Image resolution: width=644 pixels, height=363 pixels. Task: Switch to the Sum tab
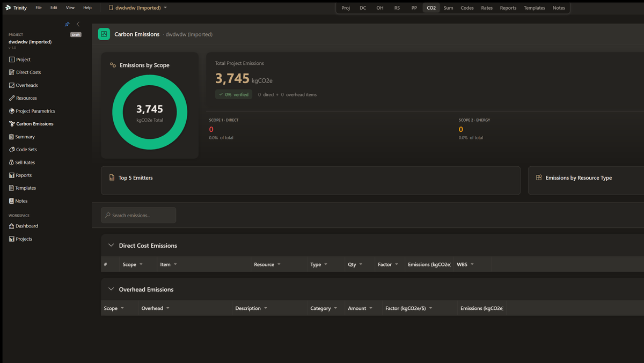pos(448,8)
